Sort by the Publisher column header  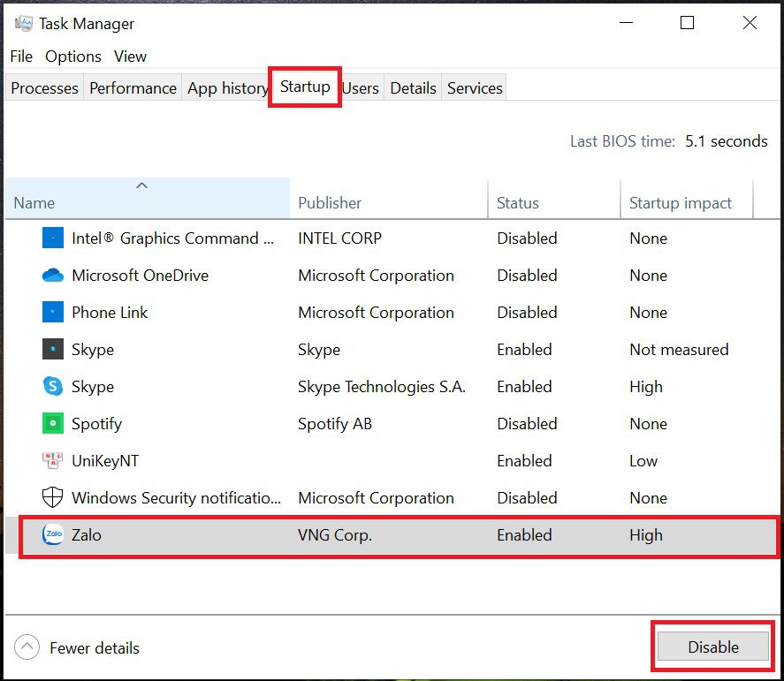click(389, 199)
